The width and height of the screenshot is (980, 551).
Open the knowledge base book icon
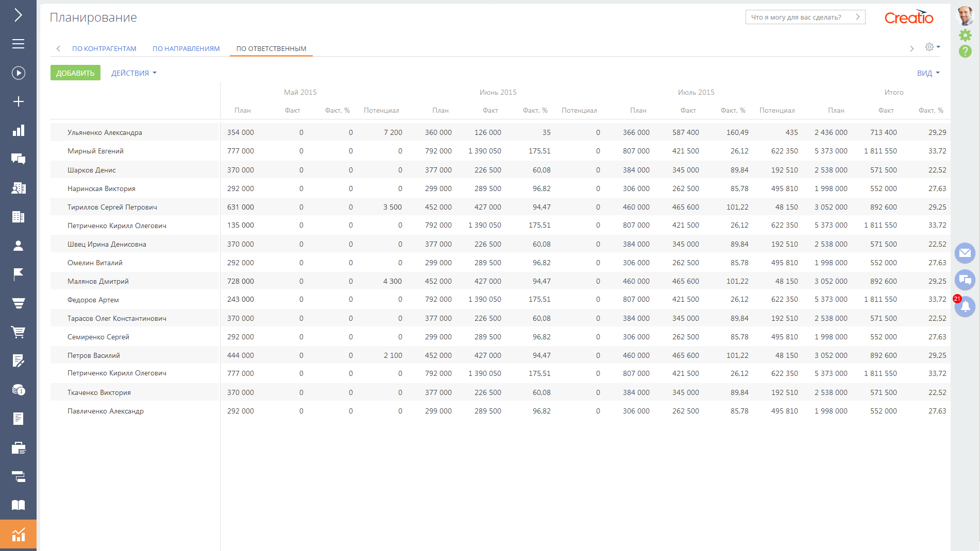18,505
